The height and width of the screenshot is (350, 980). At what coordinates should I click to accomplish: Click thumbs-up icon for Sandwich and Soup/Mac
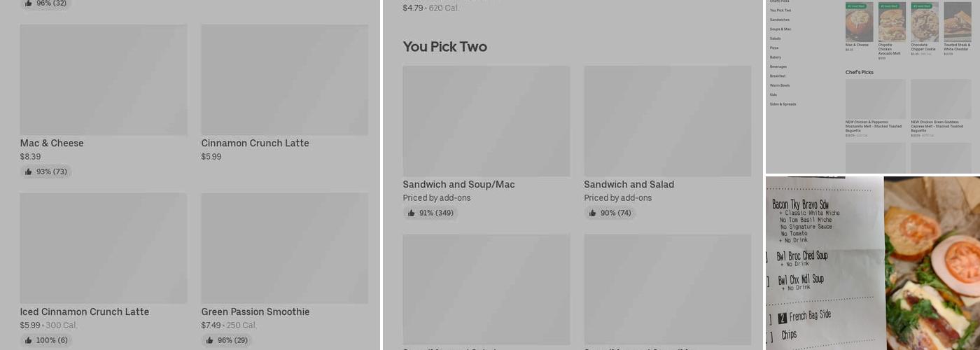[412, 213]
